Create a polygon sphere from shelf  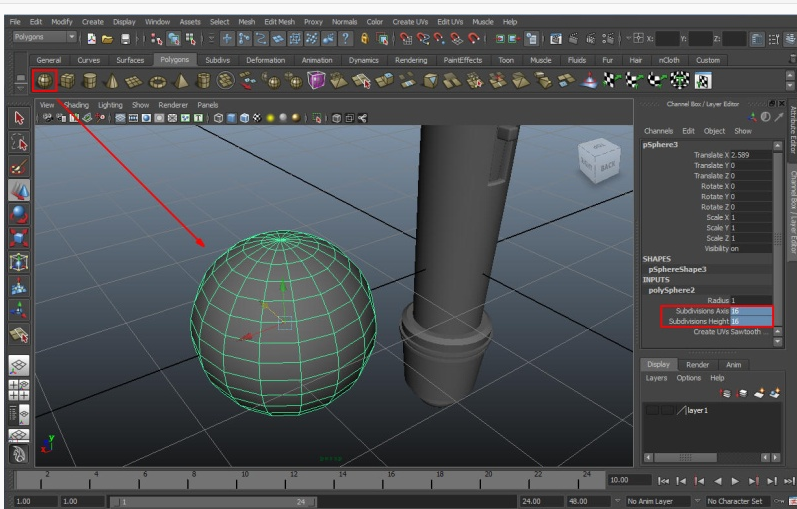45,81
